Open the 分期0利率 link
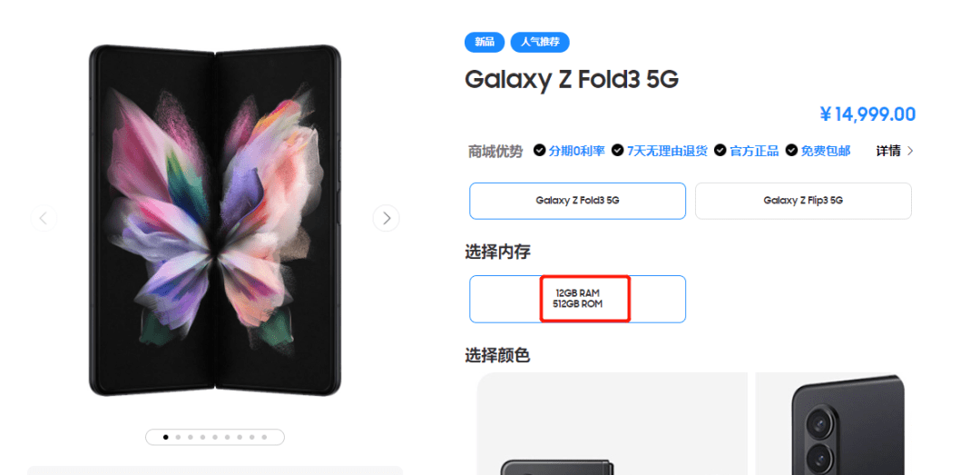980x475 pixels. coord(576,151)
